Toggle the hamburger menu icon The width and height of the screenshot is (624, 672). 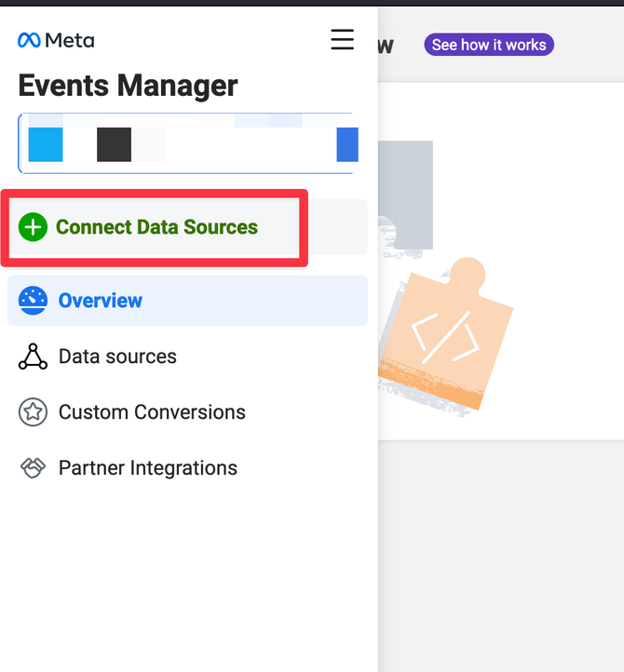coord(342,39)
